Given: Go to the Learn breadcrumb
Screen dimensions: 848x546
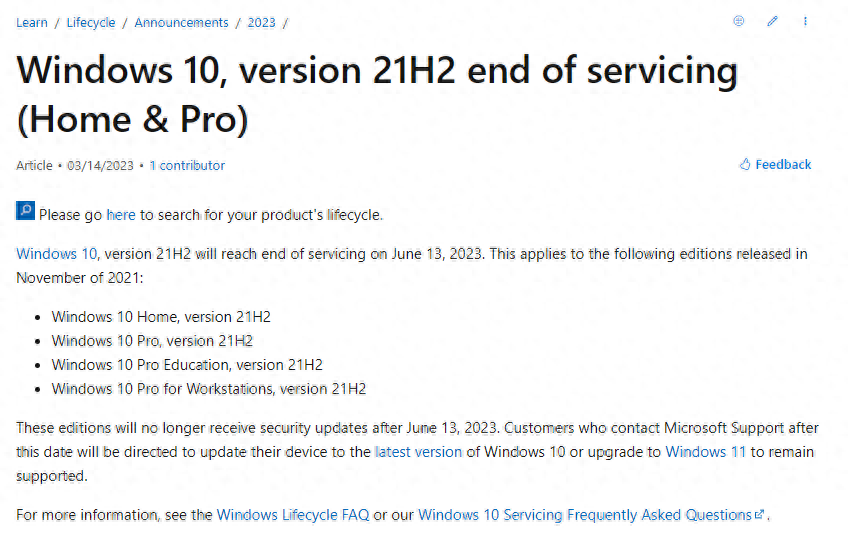Looking at the screenshot, I should [32, 22].
